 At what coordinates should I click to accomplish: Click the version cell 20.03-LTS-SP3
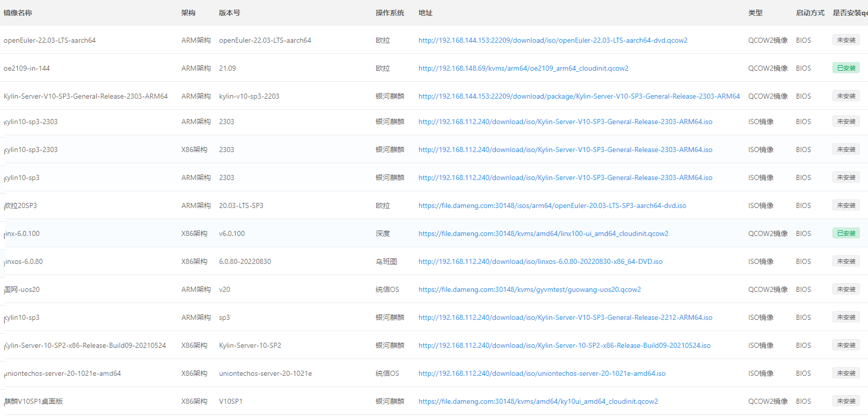[x=241, y=205]
